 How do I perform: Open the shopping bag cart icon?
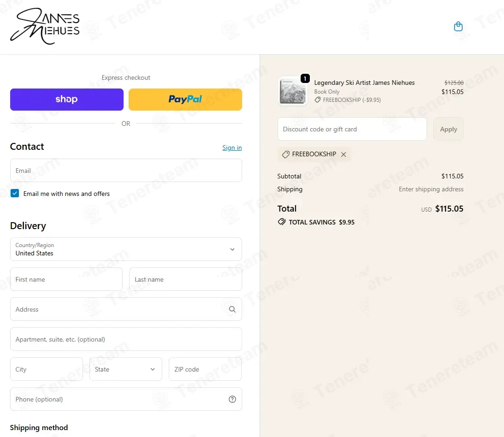(x=458, y=26)
